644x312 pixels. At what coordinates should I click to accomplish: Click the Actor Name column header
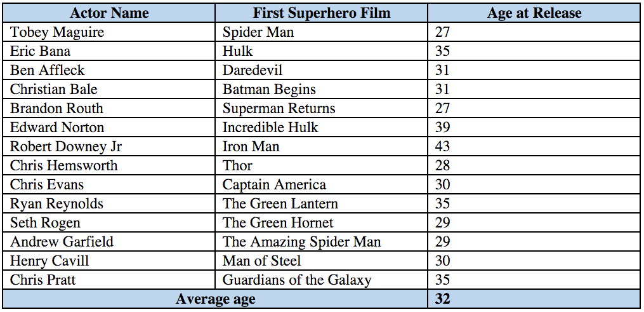coord(109,13)
